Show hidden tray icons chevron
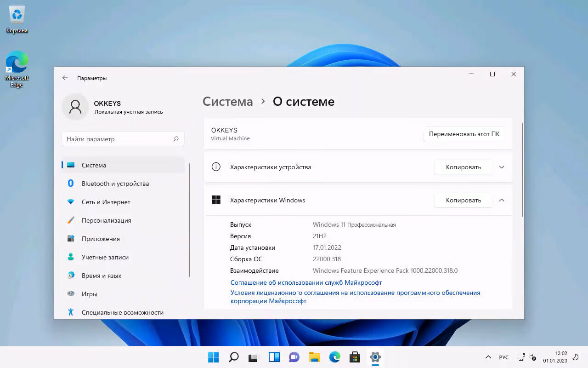The width and height of the screenshot is (588, 368). click(x=488, y=357)
